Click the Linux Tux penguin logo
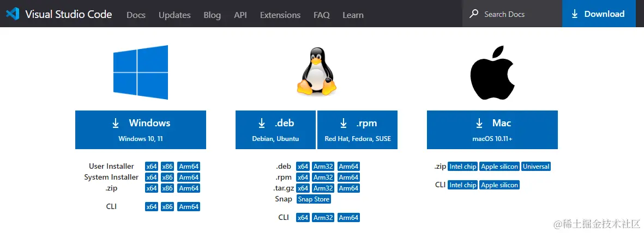 coord(316,71)
